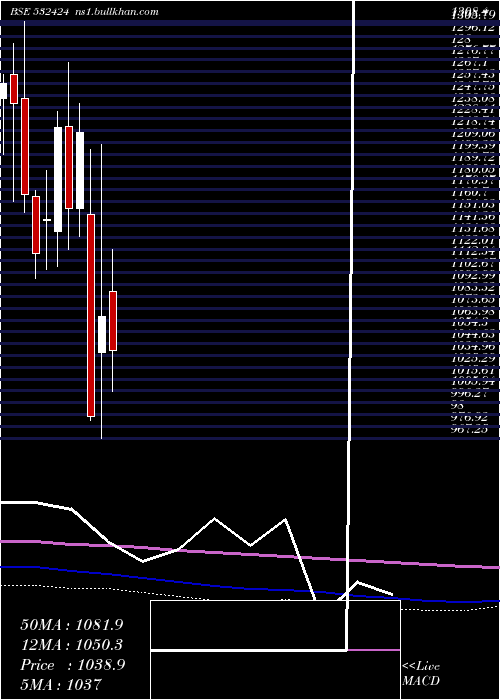Click the 1160.7 price axis label

[x=470, y=193]
